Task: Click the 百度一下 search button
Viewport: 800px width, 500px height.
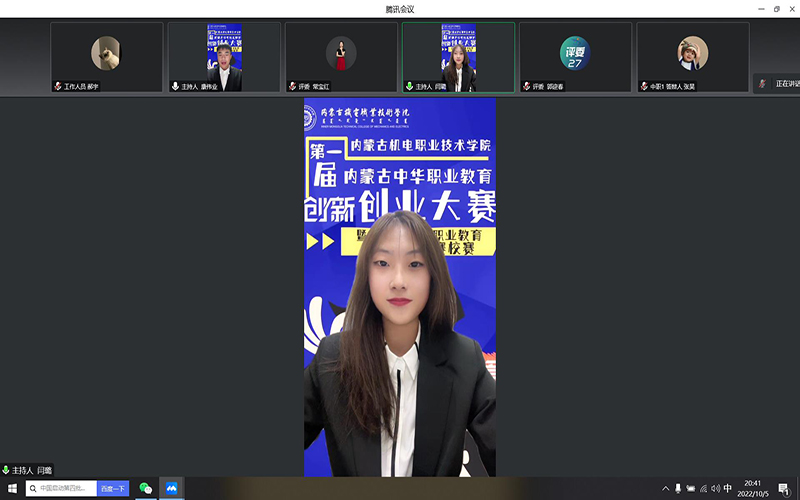Action: [x=113, y=488]
